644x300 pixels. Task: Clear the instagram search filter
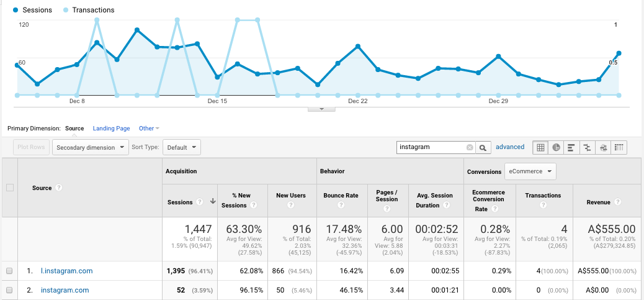pos(470,148)
